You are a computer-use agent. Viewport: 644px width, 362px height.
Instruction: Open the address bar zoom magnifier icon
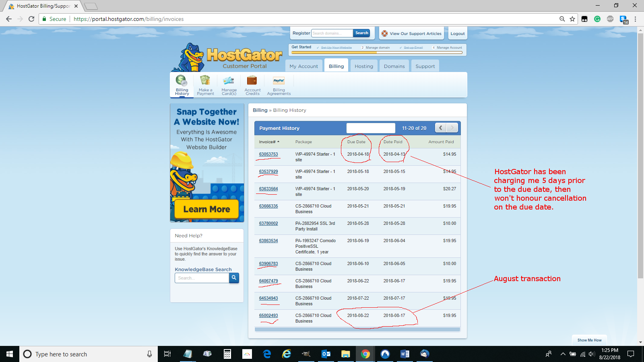tap(562, 19)
